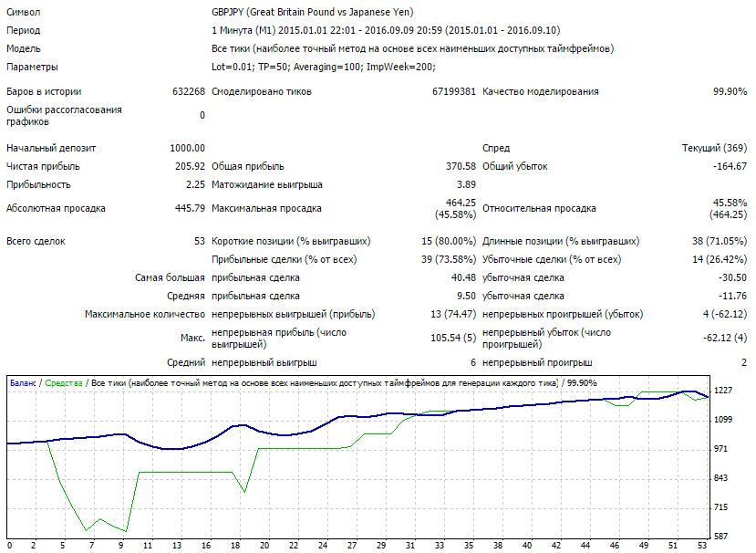The height and width of the screenshot is (553, 756).
Task: Click the 'Относительная просадка' label
Action: coord(539,208)
